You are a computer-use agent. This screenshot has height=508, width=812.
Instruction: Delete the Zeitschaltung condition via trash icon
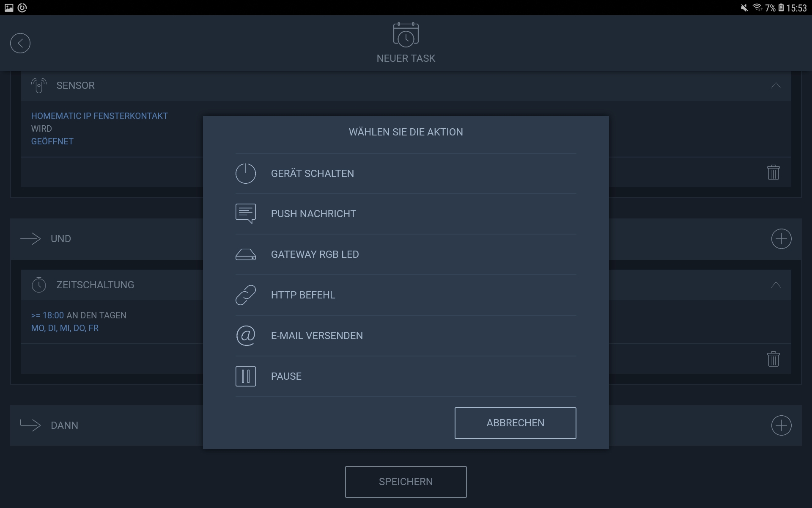click(x=773, y=359)
